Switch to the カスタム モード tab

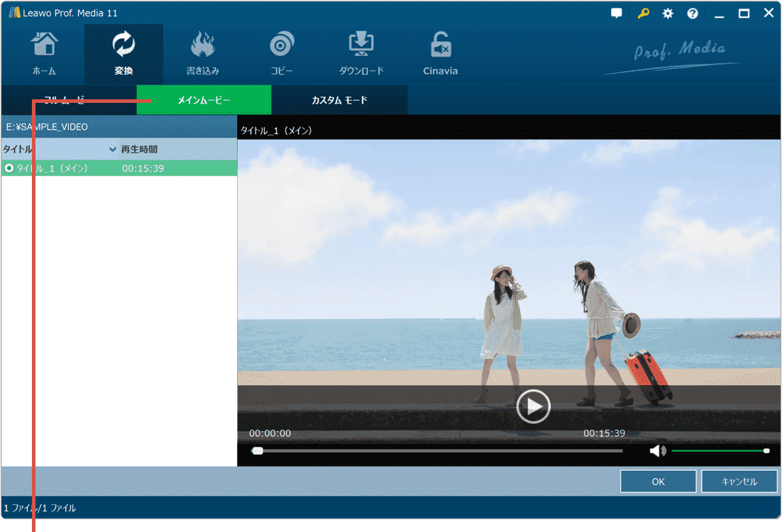[x=339, y=100]
